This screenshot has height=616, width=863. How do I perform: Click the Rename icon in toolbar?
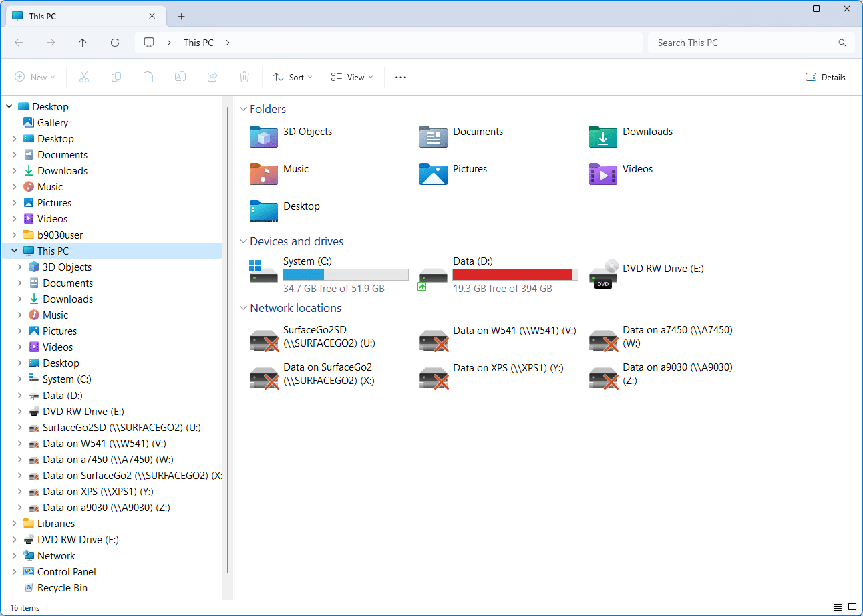[180, 78]
